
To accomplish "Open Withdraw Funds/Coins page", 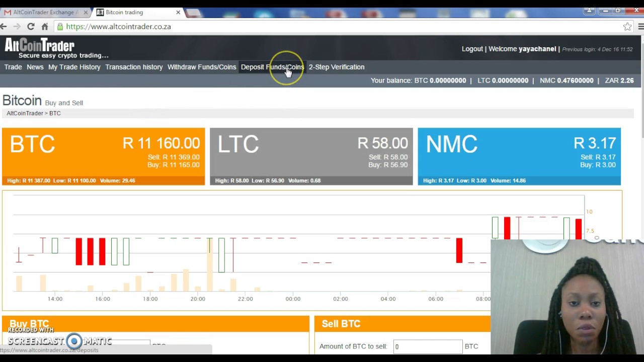I will 202,67.
